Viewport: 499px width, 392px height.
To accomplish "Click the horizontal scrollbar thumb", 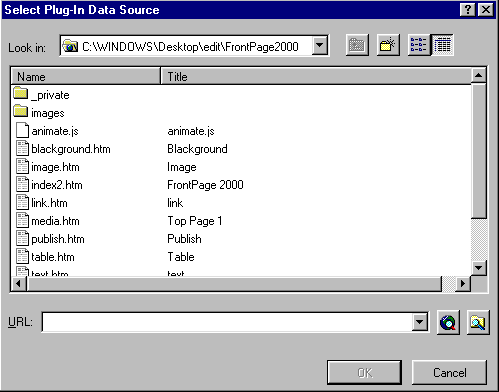I will [235, 284].
